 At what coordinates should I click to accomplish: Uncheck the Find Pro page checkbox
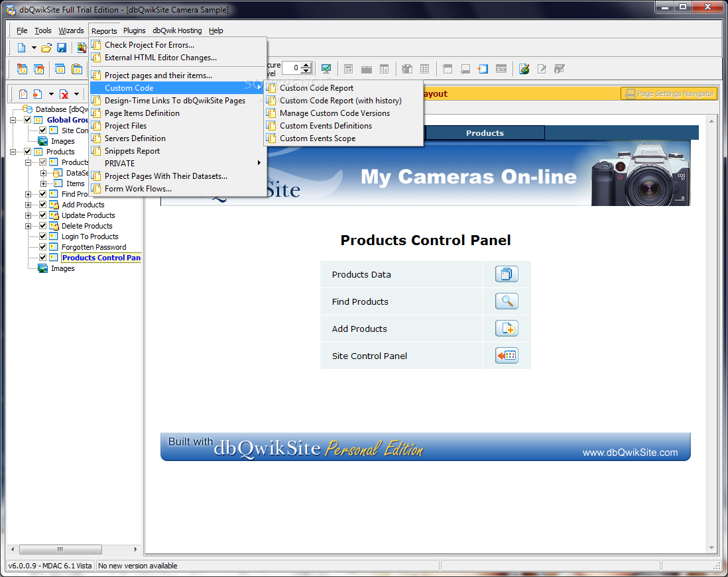(x=42, y=194)
